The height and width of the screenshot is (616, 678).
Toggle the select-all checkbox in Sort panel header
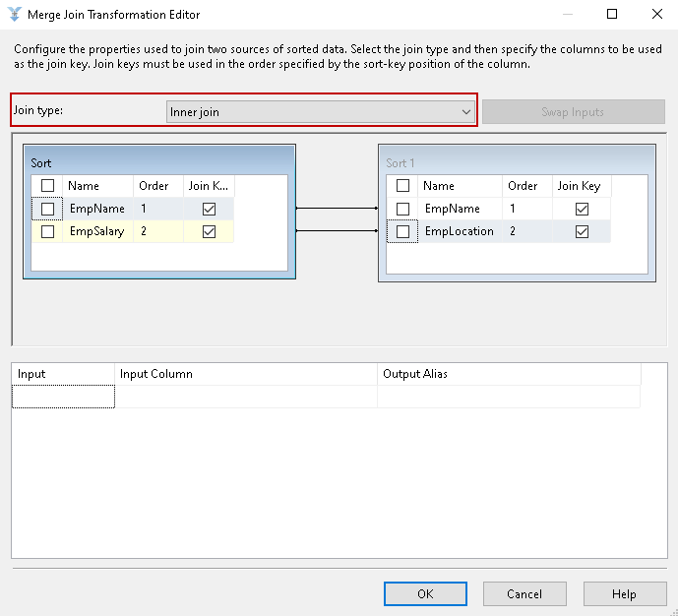(x=47, y=186)
